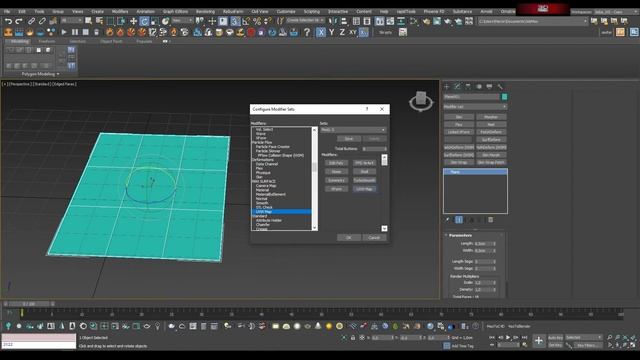Switch to the Object Paint ribbon tab
Image resolution: width=640 pixels, height=360 pixels.
pyautogui.click(x=111, y=41)
